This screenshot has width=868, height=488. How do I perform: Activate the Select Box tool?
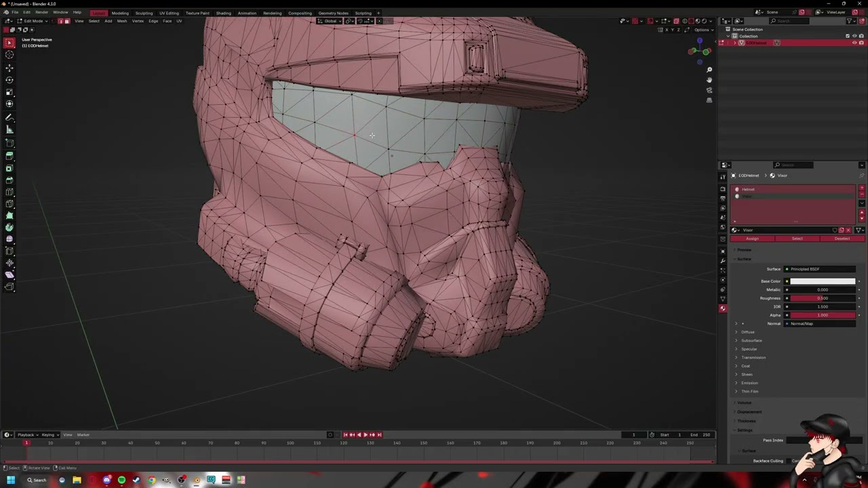9,43
